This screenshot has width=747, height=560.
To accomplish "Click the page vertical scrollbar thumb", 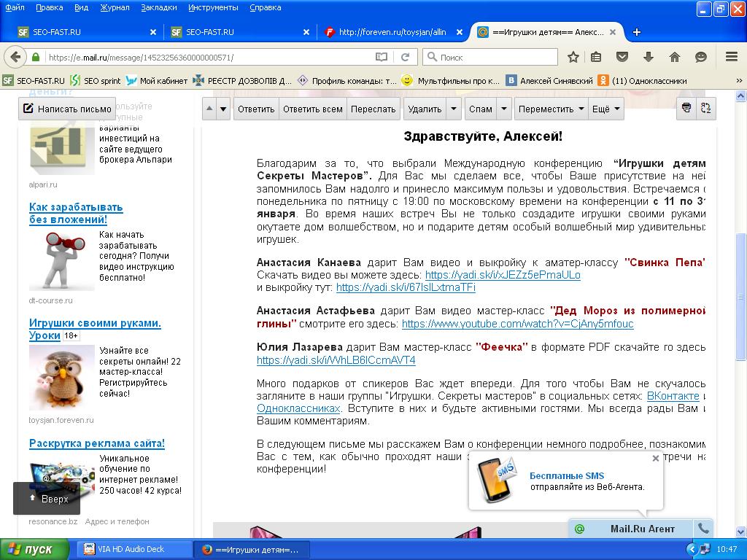I will coord(740,296).
